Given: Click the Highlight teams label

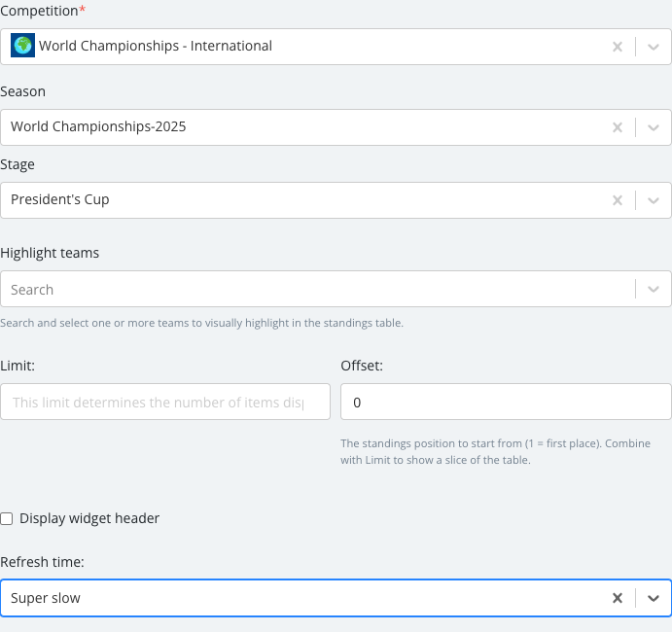Looking at the screenshot, I should [x=50, y=253].
